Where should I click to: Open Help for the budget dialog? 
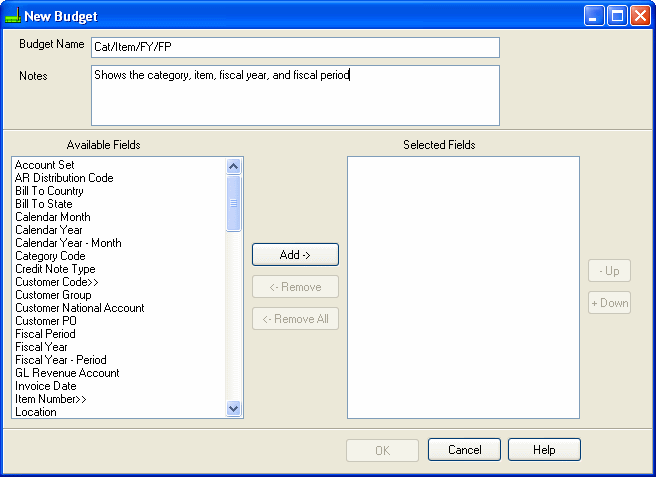tap(544, 450)
